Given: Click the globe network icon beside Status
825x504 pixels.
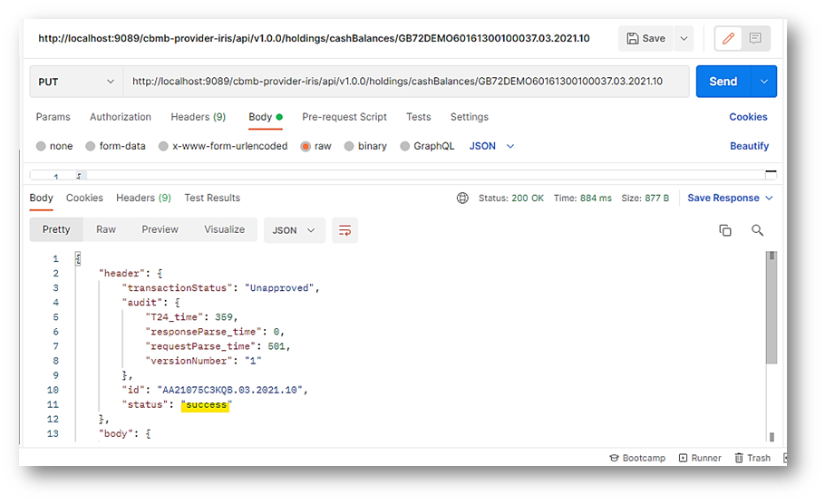Looking at the screenshot, I should coord(462,198).
